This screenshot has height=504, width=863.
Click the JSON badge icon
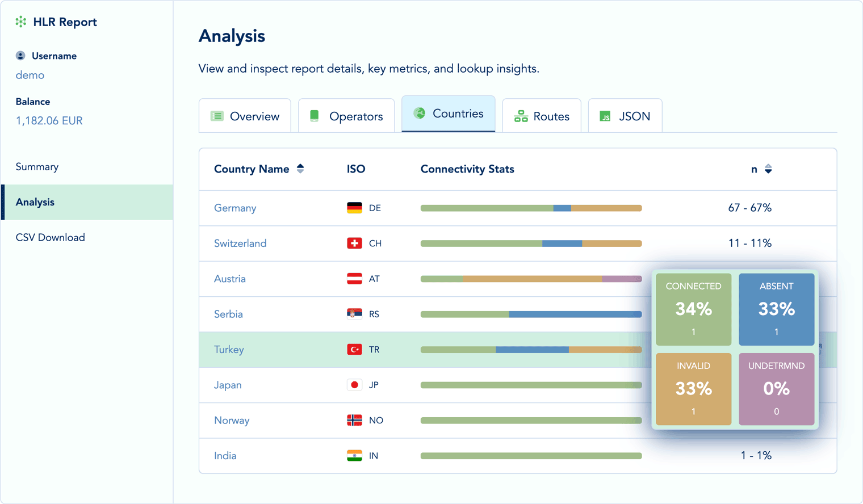pyautogui.click(x=606, y=116)
